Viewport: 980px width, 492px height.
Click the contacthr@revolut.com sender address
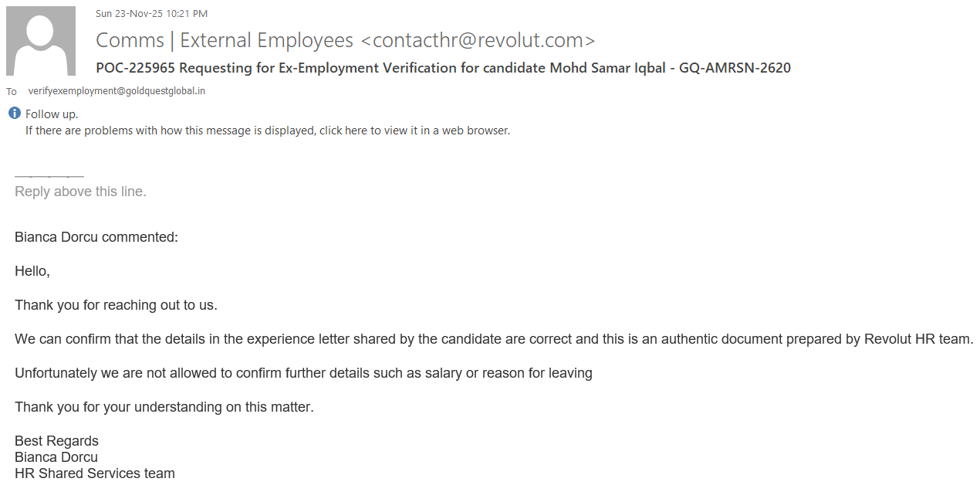coord(478,40)
